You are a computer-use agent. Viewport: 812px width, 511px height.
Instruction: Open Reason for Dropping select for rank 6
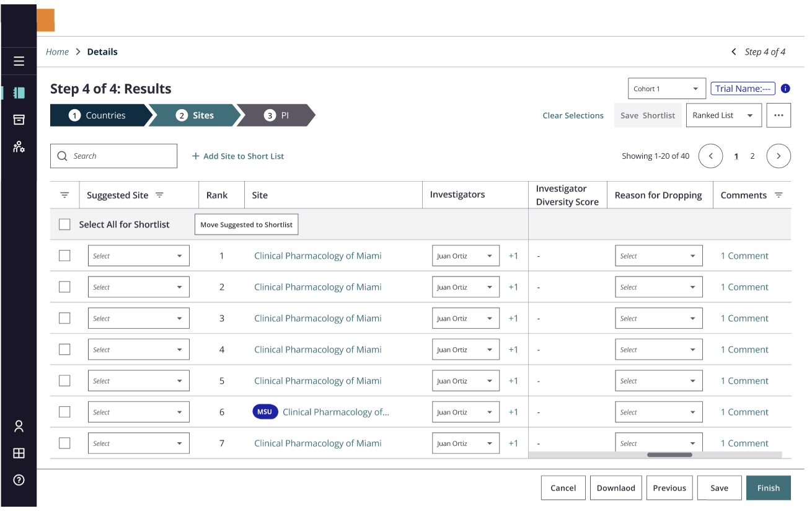tap(659, 412)
